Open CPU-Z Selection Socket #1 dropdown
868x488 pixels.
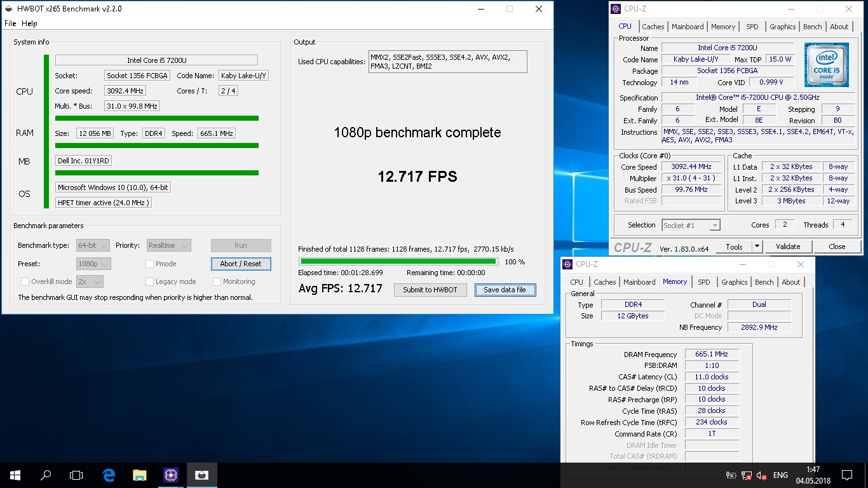[691, 225]
